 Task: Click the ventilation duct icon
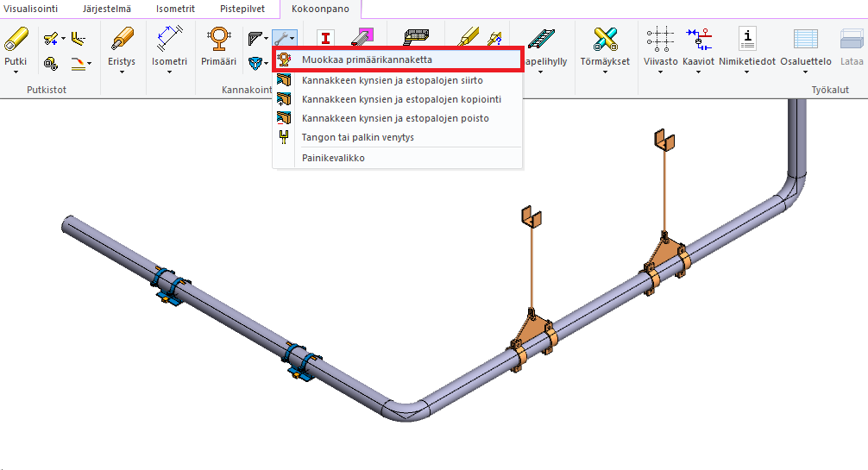416,38
